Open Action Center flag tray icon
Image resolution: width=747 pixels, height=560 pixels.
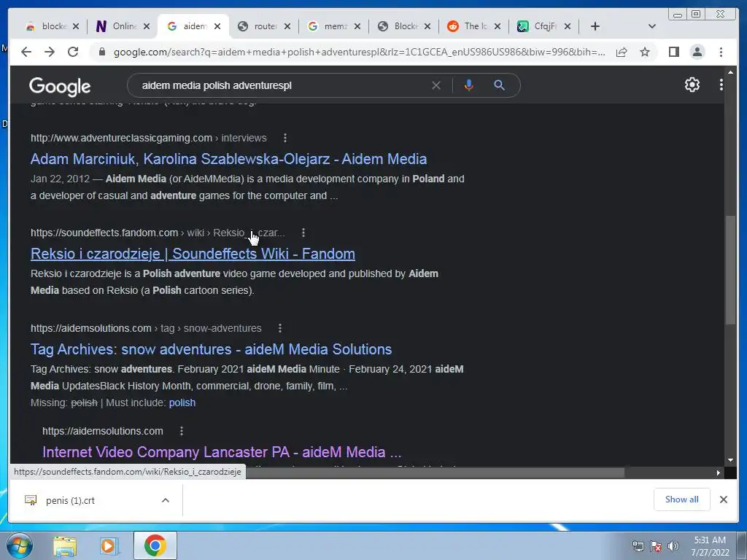656,546
